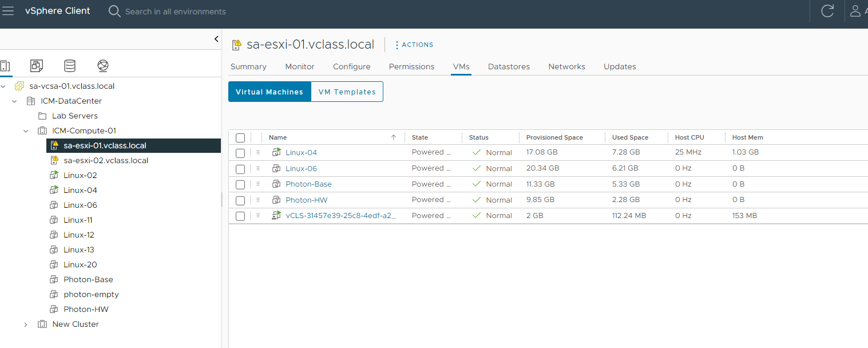Image resolution: width=868 pixels, height=348 pixels.
Task: Open the Configure tab
Action: point(351,66)
